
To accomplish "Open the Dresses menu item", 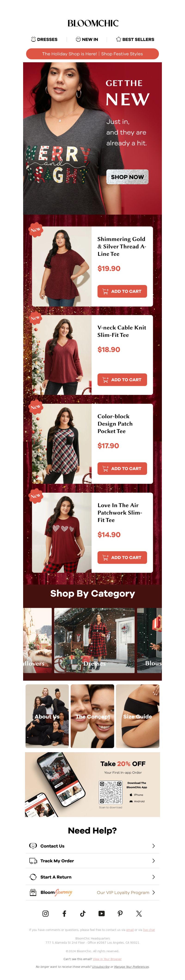I will [44, 39].
